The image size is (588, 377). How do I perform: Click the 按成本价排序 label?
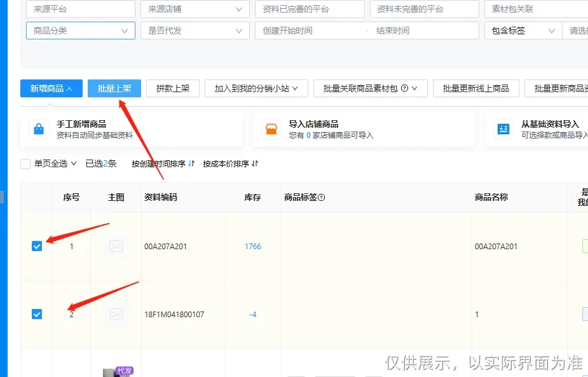tap(226, 163)
